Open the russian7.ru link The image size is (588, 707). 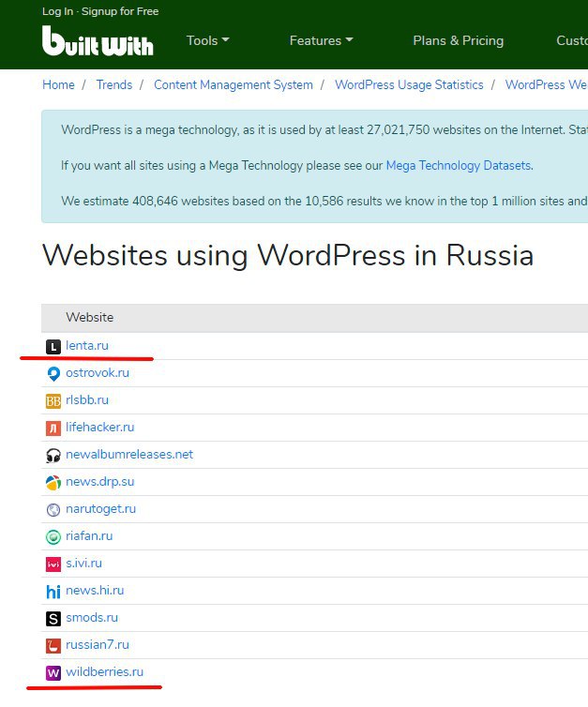98,645
